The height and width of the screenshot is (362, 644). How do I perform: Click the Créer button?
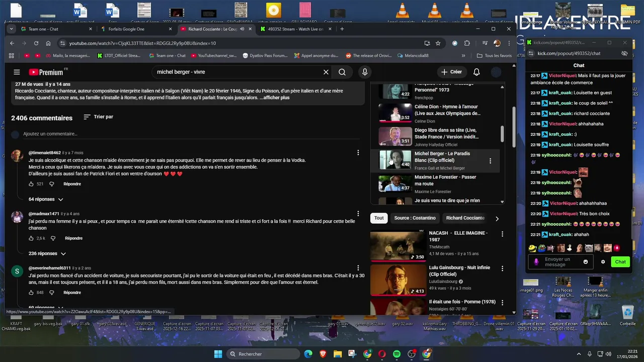[x=452, y=72]
